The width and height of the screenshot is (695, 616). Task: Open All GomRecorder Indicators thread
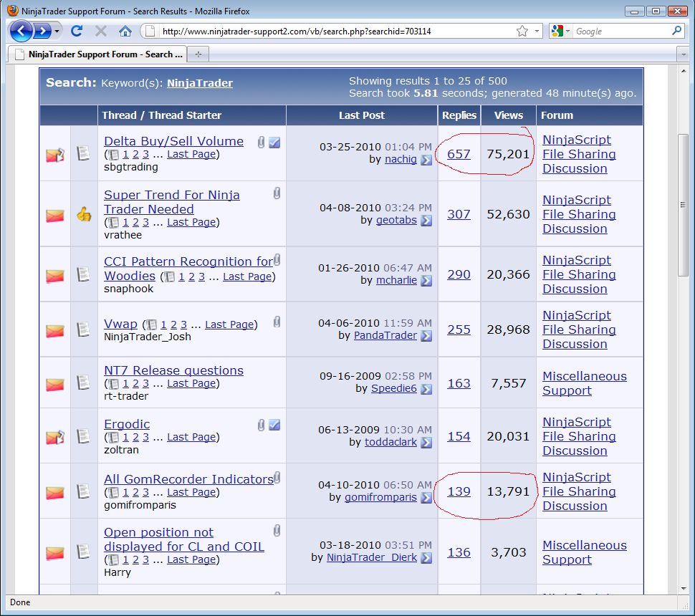point(188,479)
